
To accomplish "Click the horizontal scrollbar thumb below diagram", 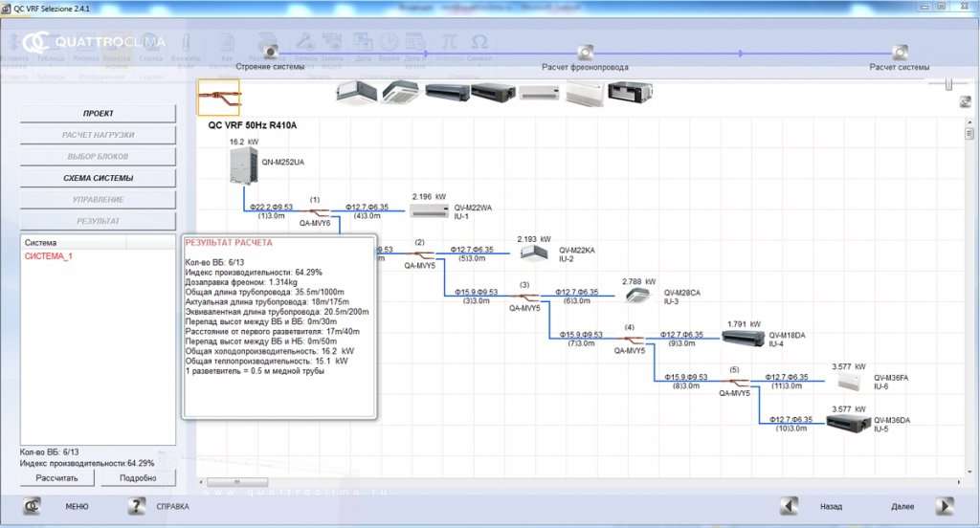I will click(237, 482).
